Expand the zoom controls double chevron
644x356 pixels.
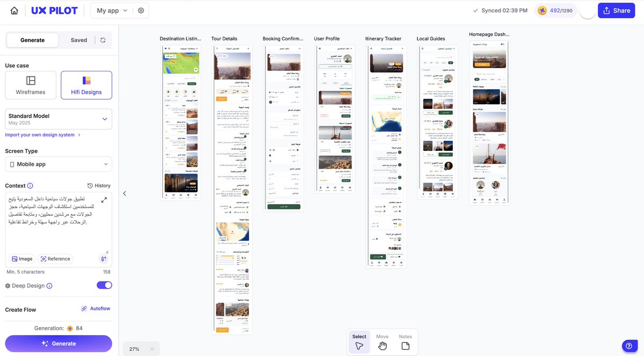(x=152, y=349)
